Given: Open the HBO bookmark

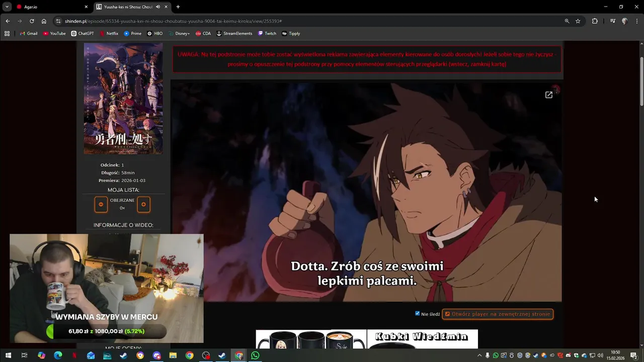Looking at the screenshot, I should pos(155,34).
